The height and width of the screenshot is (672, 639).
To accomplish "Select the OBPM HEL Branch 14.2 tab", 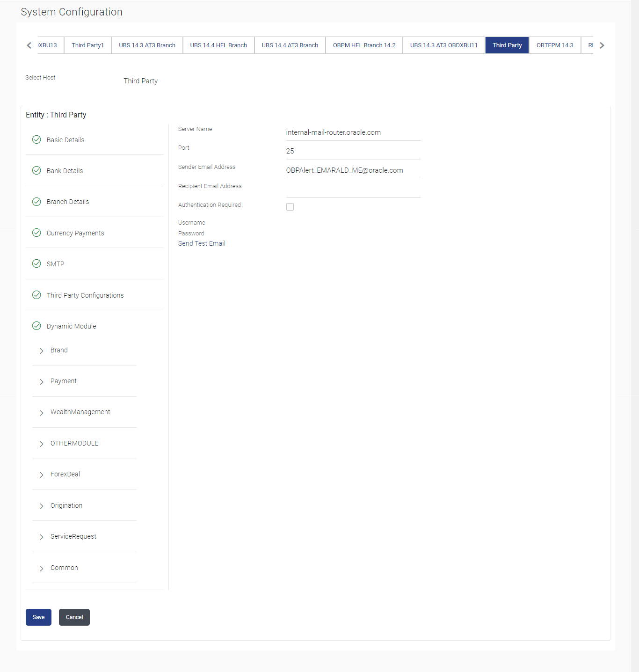I will coord(364,45).
